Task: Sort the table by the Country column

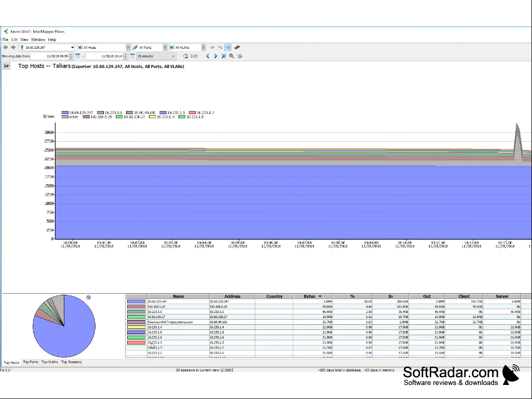Action: click(274, 296)
